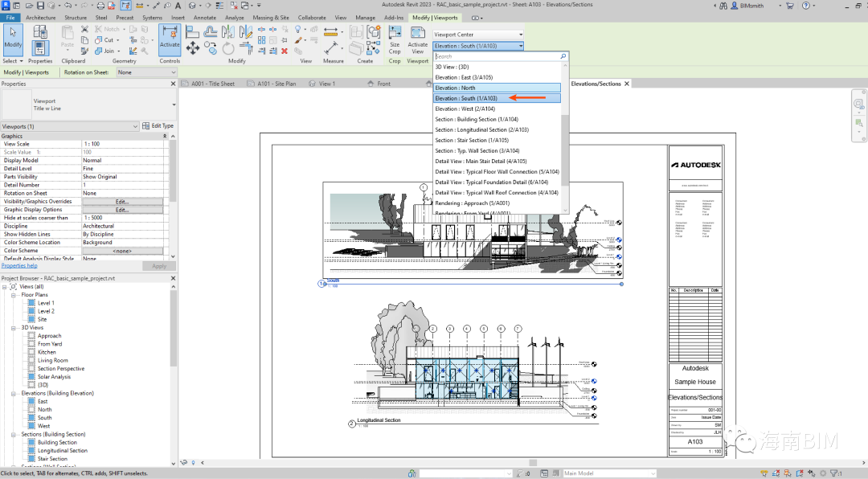This screenshot has width=868, height=479.
Task: Select the Modify arrow tool
Action: [x=13, y=39]
